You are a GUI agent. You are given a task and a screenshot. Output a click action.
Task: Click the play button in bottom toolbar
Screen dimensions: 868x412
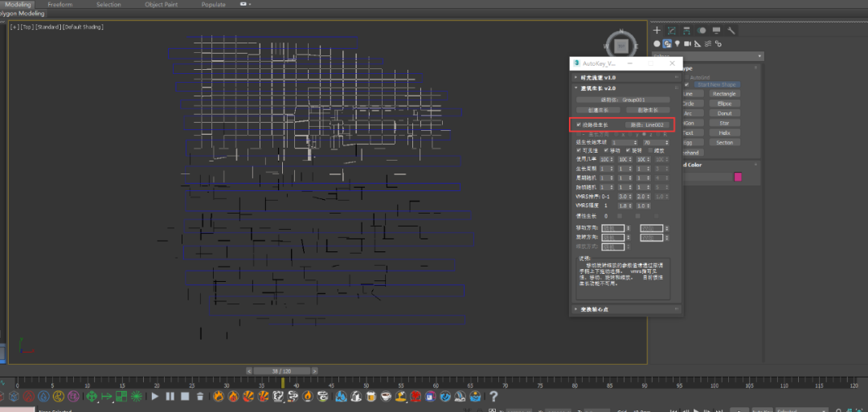155,396
